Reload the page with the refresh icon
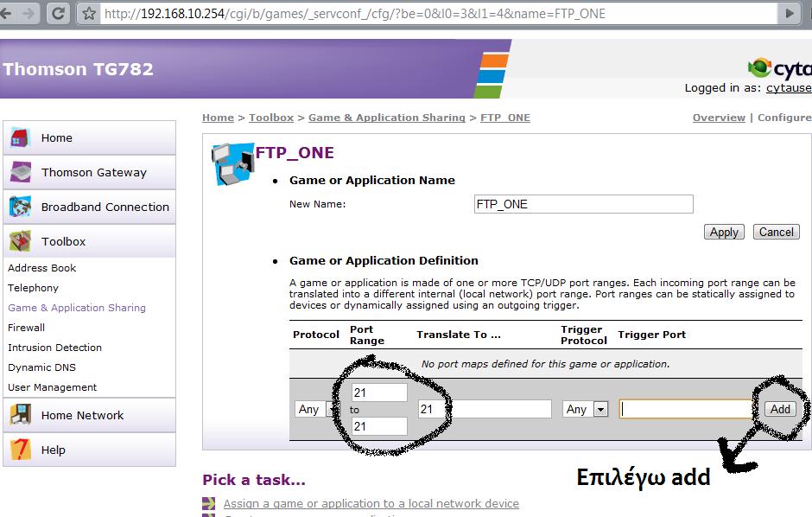812x517 pixels. (x=59, y=14)
